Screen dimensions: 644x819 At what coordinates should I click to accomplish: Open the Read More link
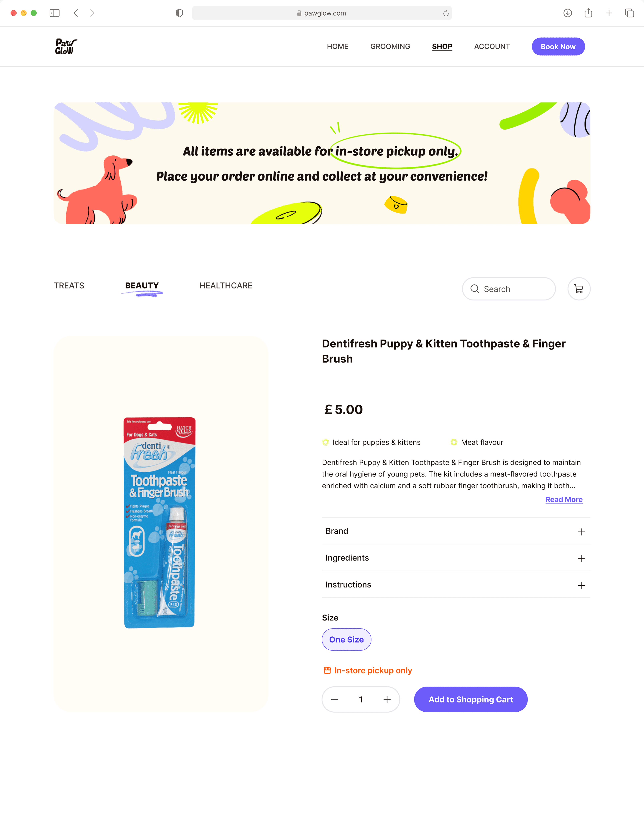[x=564, y=499]
